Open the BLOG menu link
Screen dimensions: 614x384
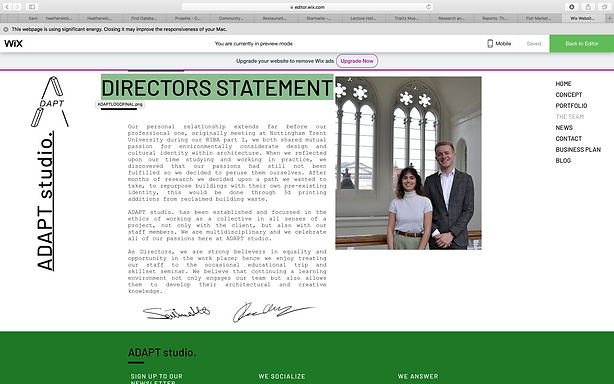click(x=563, y=160)
